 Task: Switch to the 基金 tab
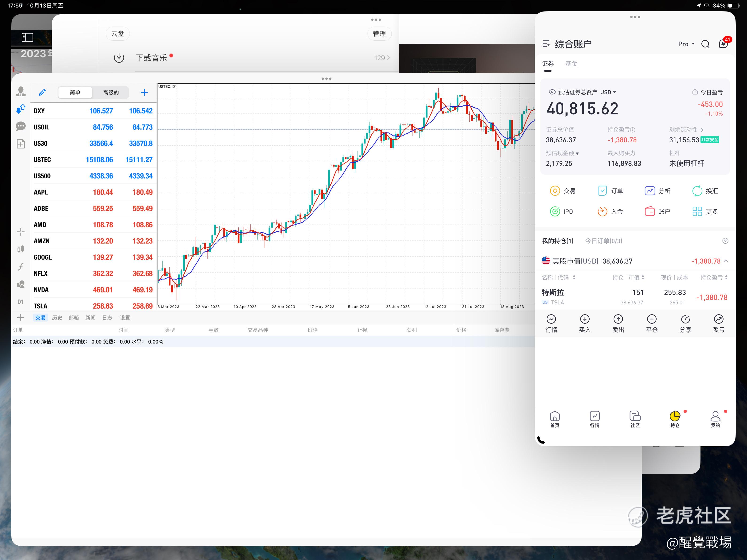571,63
